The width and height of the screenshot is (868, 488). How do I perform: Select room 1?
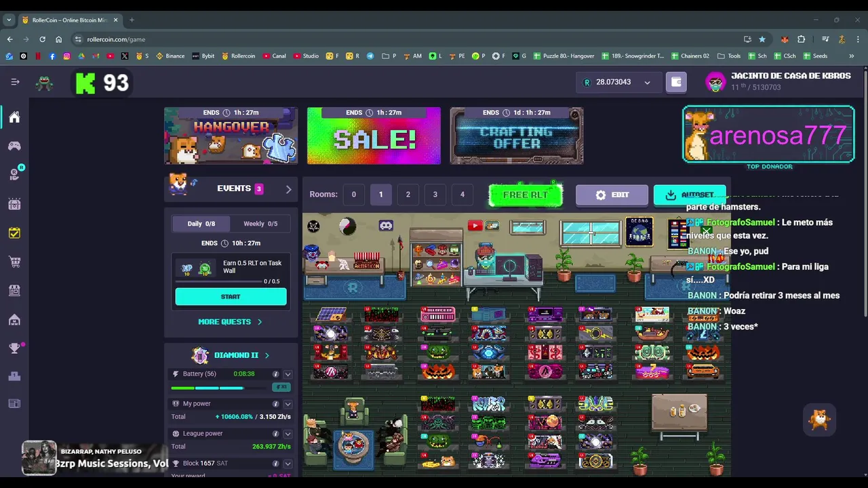click(380, 195)
